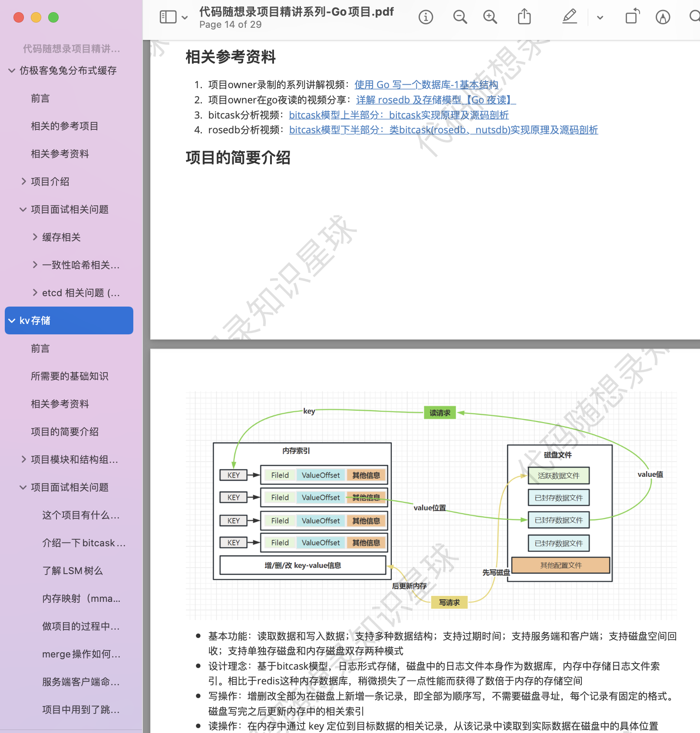Select the kv存储 outline item
Image resolution: width=700 pixels, height=733 pixels.
click(69, 320)
